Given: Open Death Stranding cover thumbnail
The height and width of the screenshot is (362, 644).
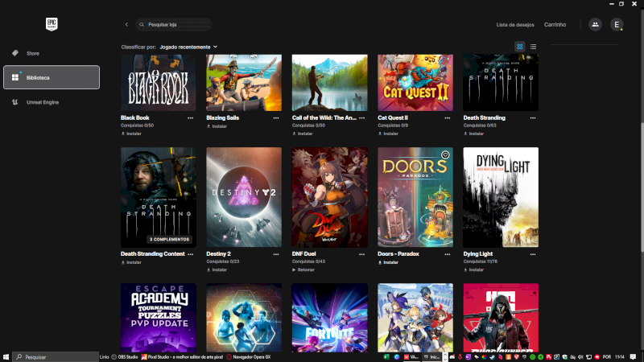Looking at the screenshot, I should (x=501, y=83).
